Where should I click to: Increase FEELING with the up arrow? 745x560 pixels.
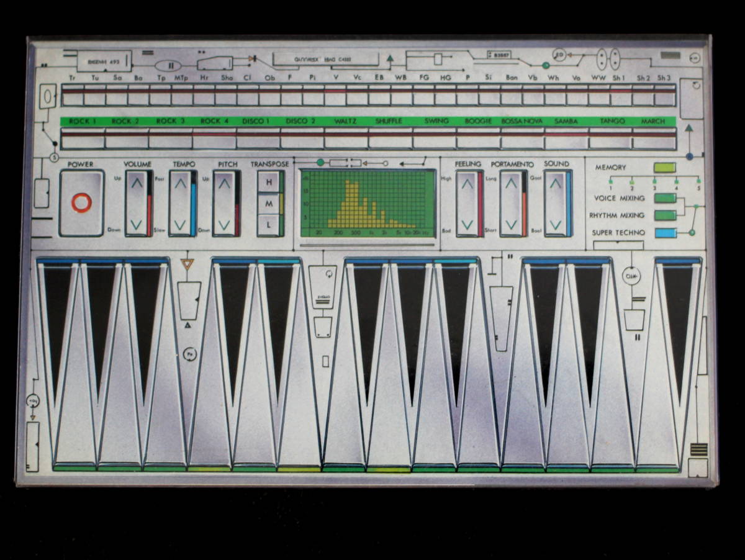pyautogui.click(x=467, y=183)
